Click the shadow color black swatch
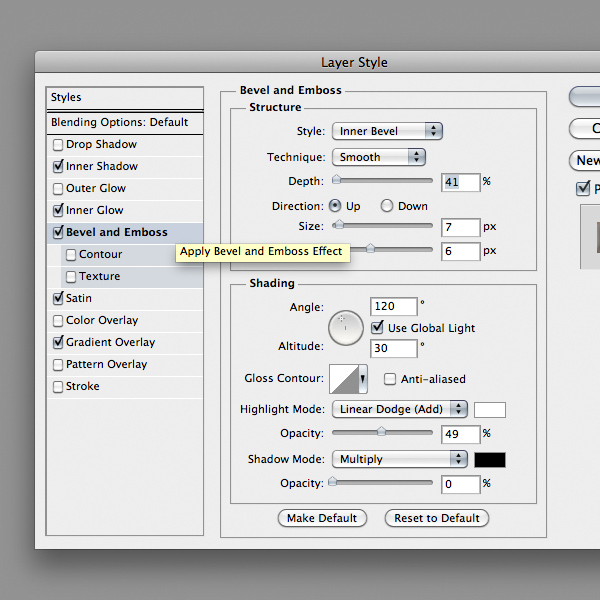The image size is (600, 600). (490, 460)
